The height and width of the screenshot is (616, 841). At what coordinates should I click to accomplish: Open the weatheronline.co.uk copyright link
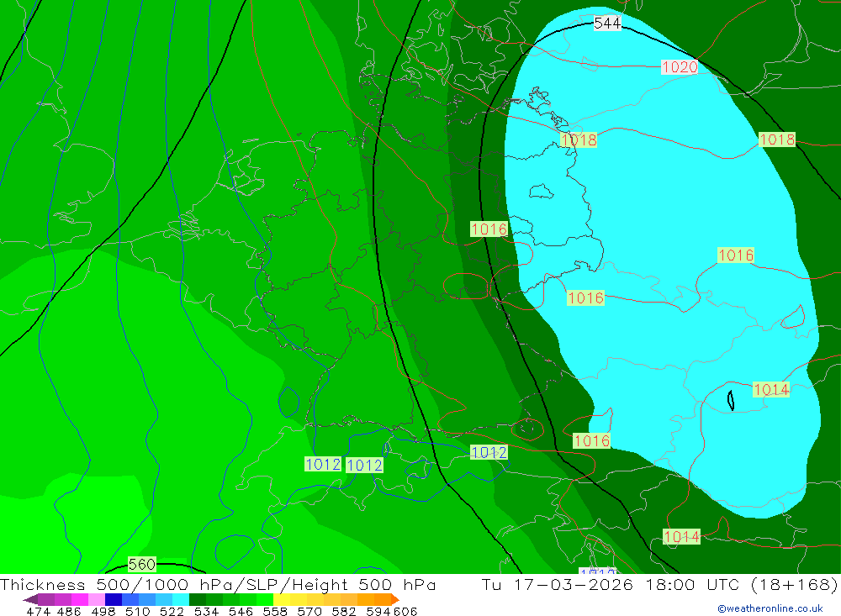pyautogui.click(x=770, y=608)
